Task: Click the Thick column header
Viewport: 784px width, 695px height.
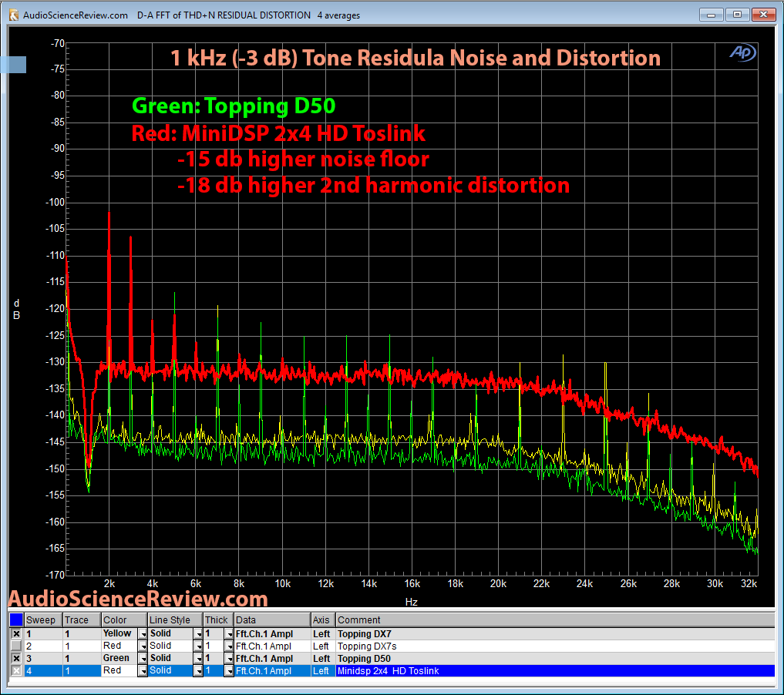Action: (x=218, y=620)
